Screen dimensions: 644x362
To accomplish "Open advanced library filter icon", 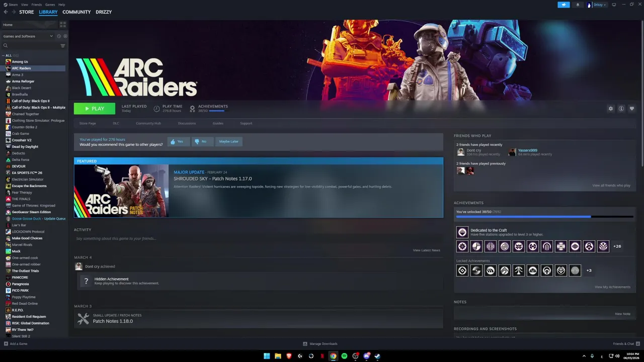I will [x=63, y=46].
